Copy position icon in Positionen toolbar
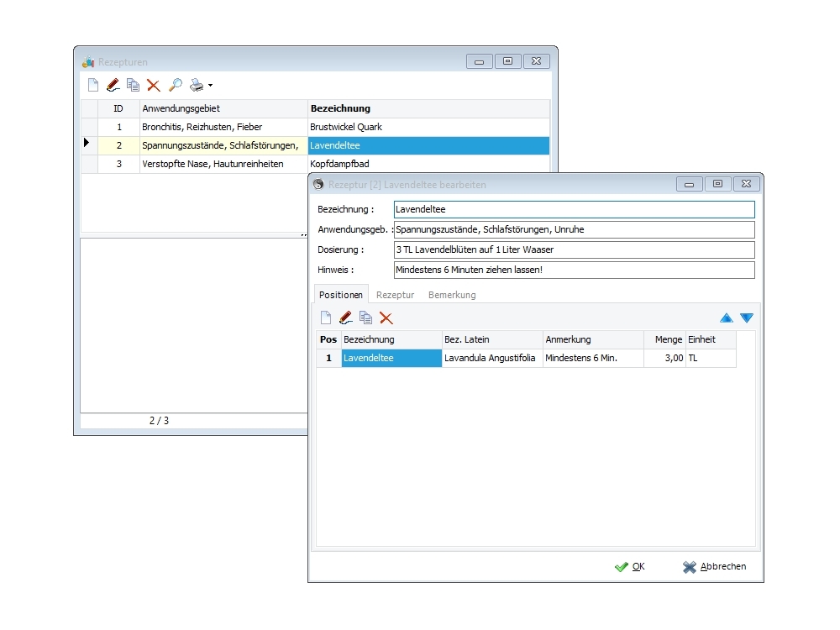The width and height of the screenshot is (840, 630). [366, 318]
